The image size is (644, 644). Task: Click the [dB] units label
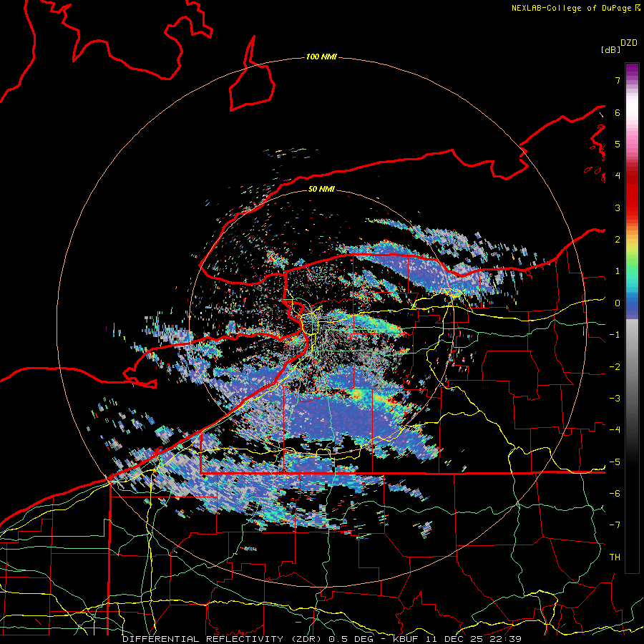click(x=611, y=49)
